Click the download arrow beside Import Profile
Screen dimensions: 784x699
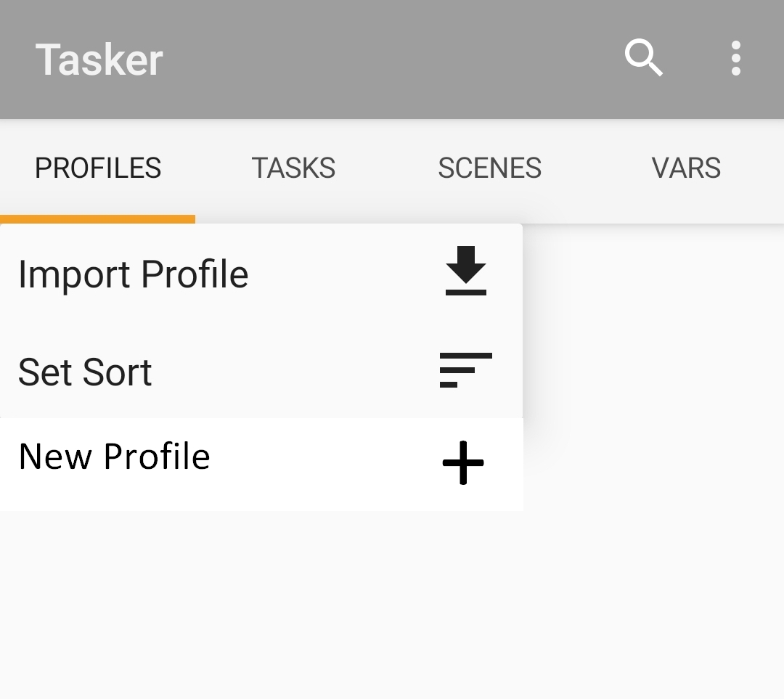(x=465, y=271)
